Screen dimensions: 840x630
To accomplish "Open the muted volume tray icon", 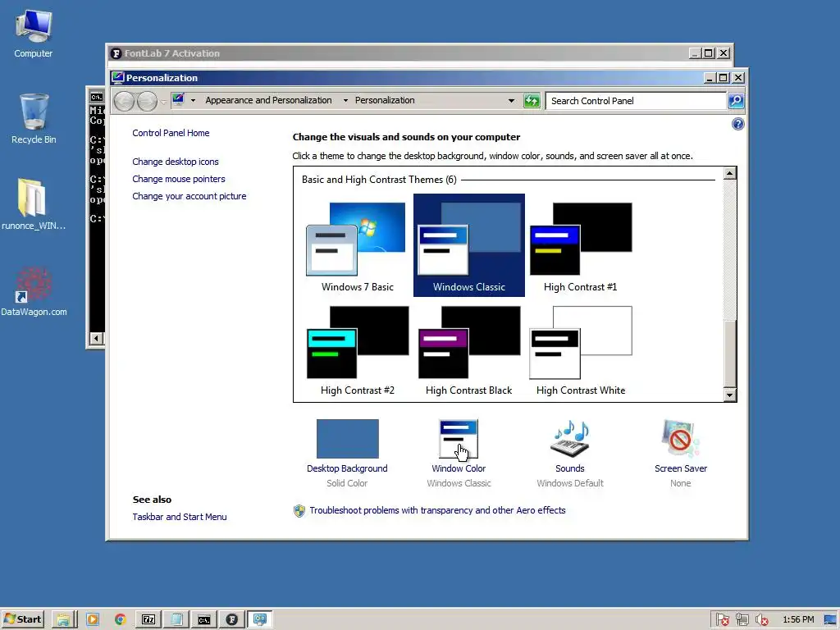I will (761, 620).
